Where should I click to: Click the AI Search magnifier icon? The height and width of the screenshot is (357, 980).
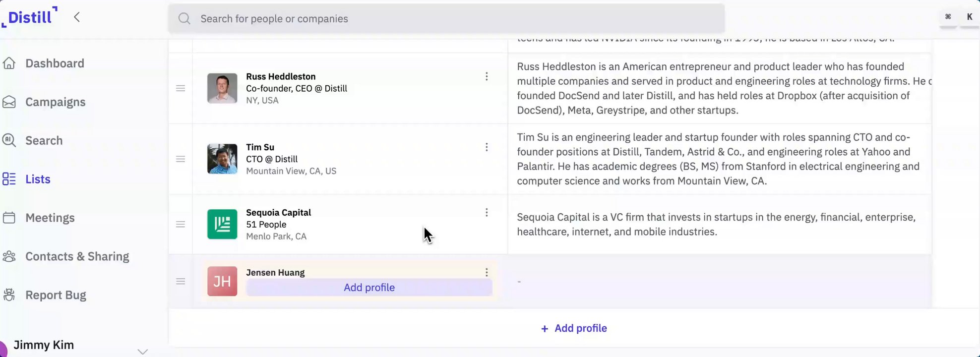(x=9, y=140)
